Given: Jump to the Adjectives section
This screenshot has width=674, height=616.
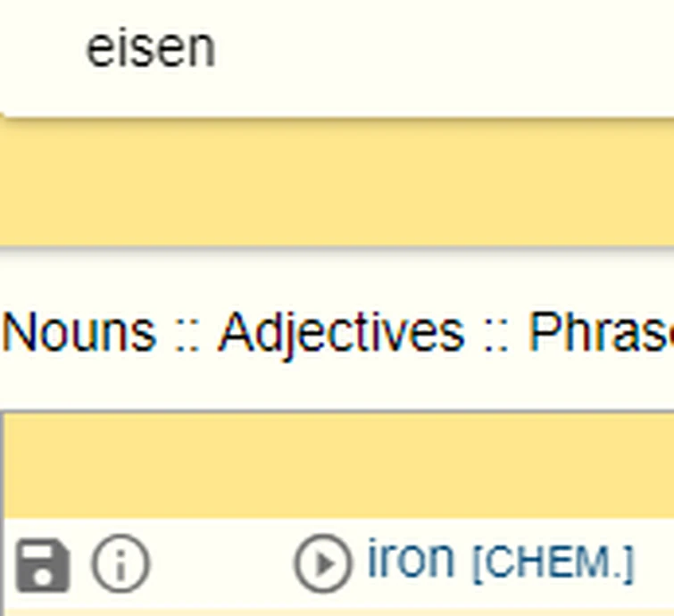Looking at the screenshot, I should [341, 332].
